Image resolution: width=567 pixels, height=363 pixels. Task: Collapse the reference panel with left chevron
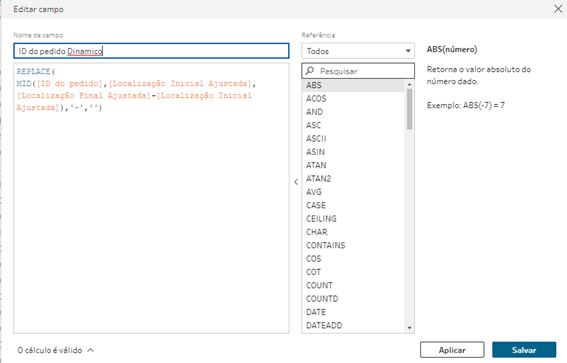point(296,182)
